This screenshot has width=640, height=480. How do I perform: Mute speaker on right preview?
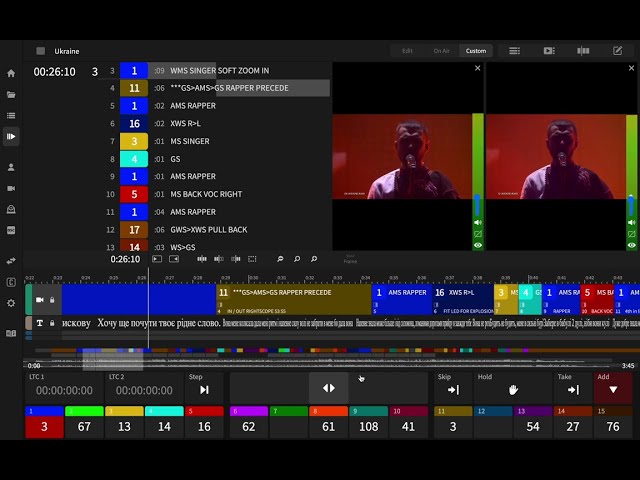631,222
